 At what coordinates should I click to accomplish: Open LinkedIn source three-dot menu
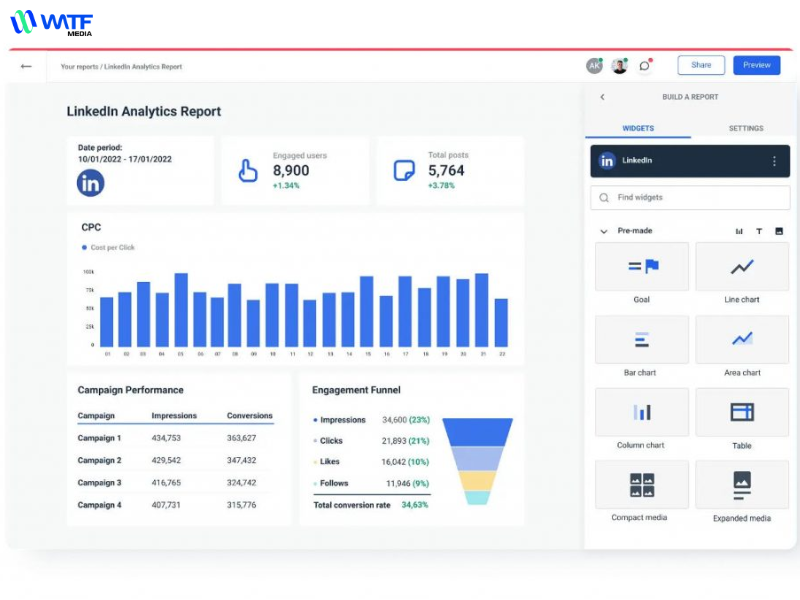point(774,161)
